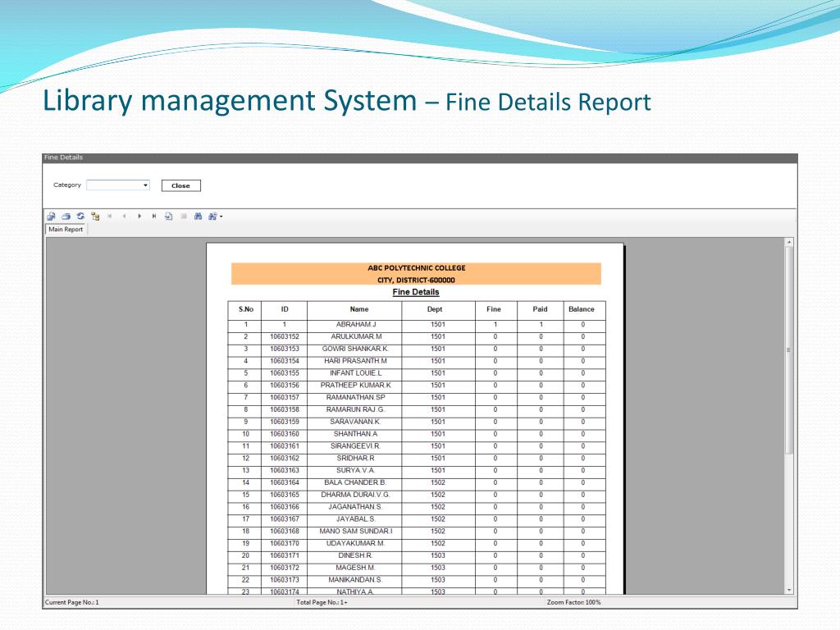Click the name RAMANATHAN.SP
840x630 pixels.
point(356,398)
